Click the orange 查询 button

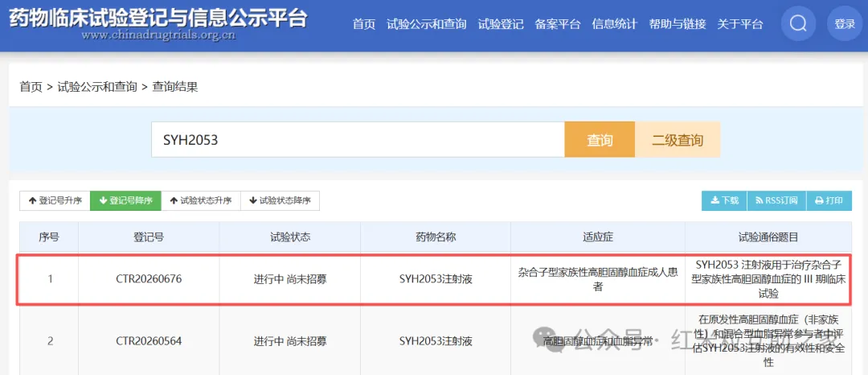pyautogui.click(x=600, y=139)
